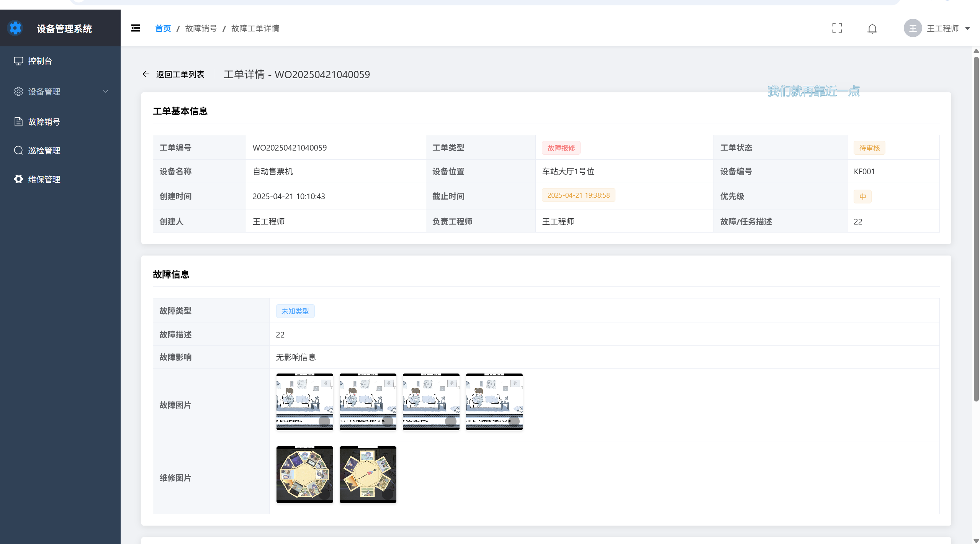This screenshot has height=544, width=980.
Task: Click the back arrow beside 返回工单列表
Action: pos(146,74)
